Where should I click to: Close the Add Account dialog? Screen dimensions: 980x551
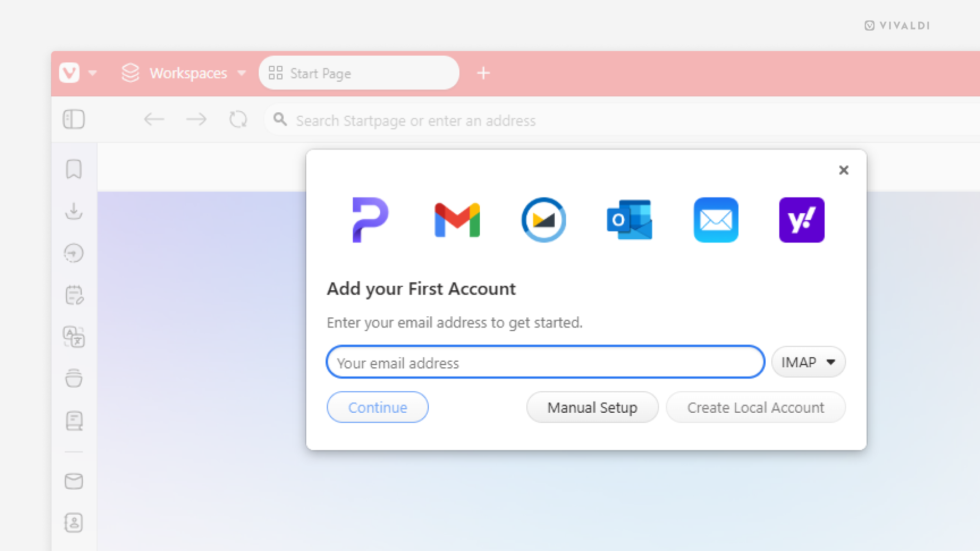(x=844, y=170)
